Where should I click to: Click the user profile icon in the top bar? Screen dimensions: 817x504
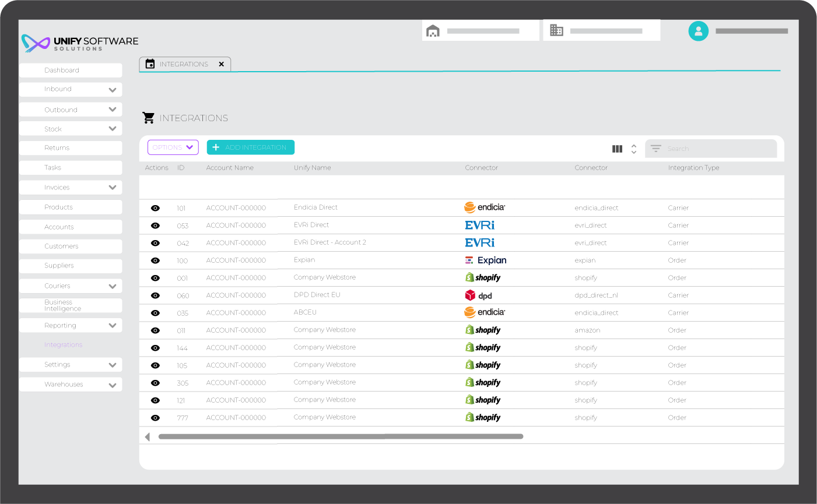[x=698, y=31]
